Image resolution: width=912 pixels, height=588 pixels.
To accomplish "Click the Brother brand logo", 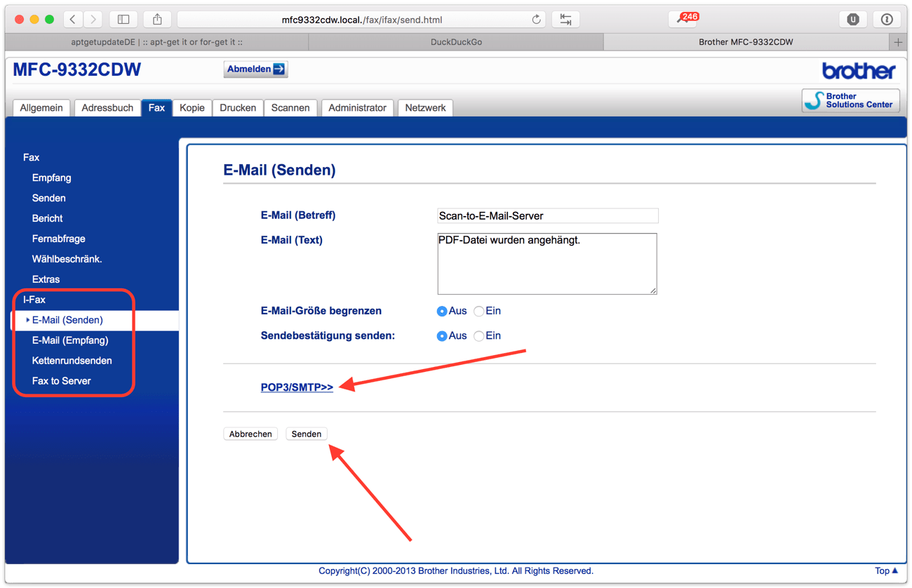I will pos(859,71).
